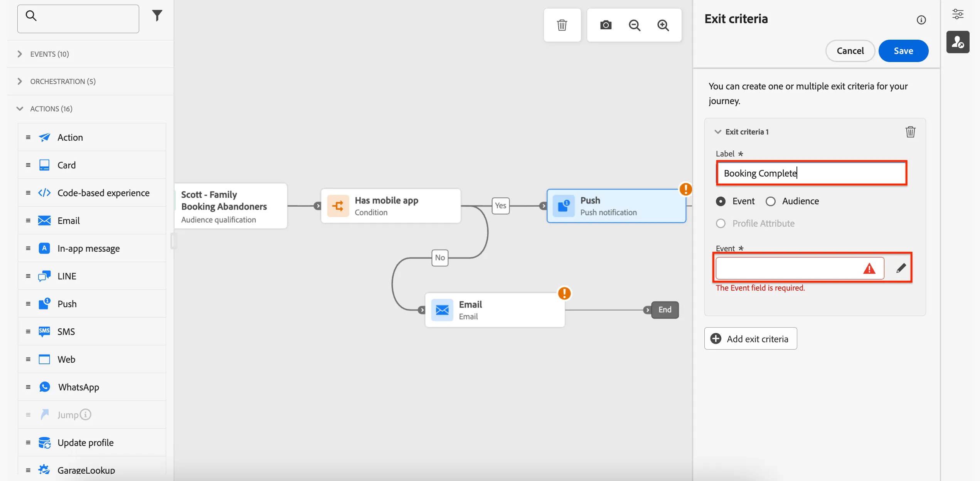Click the empty required Event input field
The height and width of the screenshot is (481, 980).
(x=800, y=268)
